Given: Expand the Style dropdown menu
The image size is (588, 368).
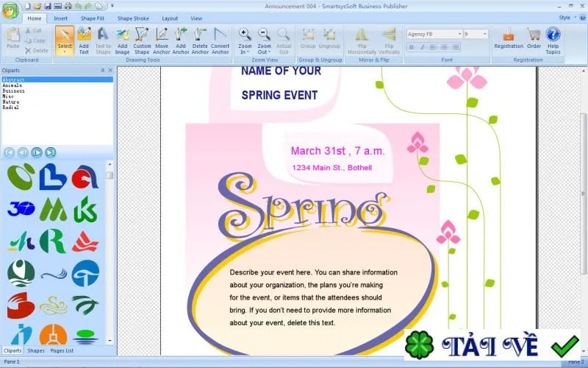Looking at the screenshot, I should click(567, 18).
